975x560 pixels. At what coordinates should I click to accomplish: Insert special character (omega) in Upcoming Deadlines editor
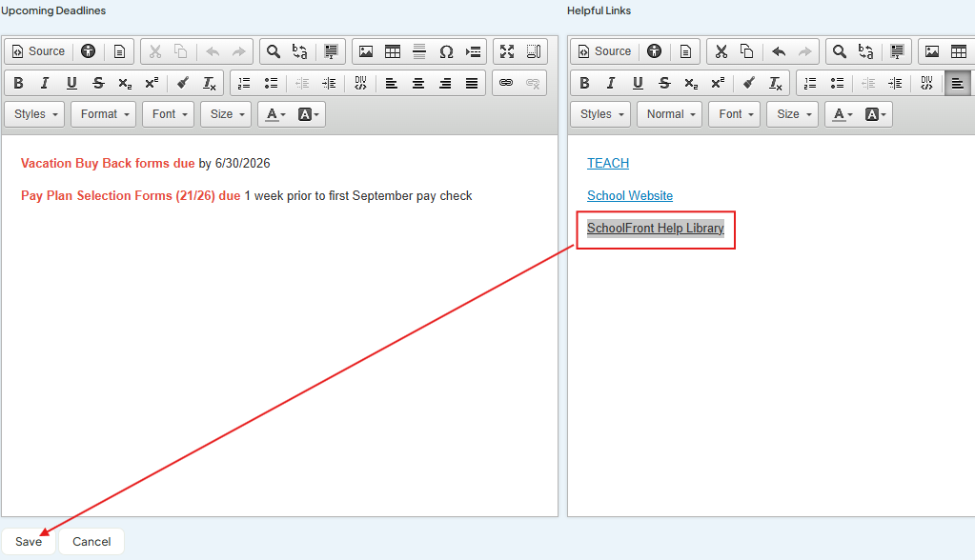446,51
